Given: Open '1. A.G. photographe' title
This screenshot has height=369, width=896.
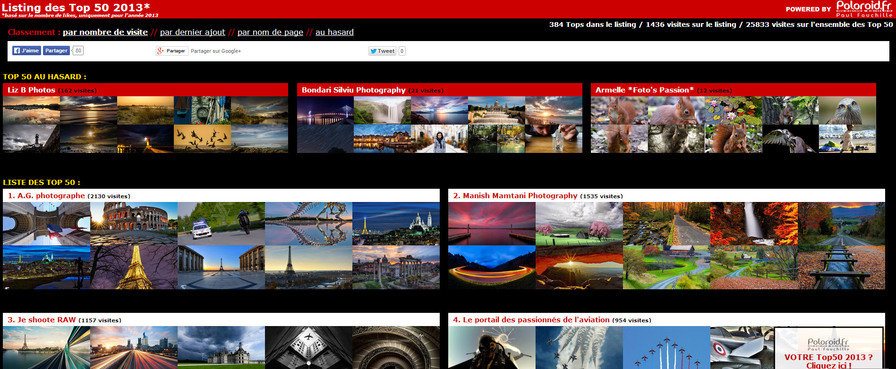Looking at the screenshot, I should (46, 196).
